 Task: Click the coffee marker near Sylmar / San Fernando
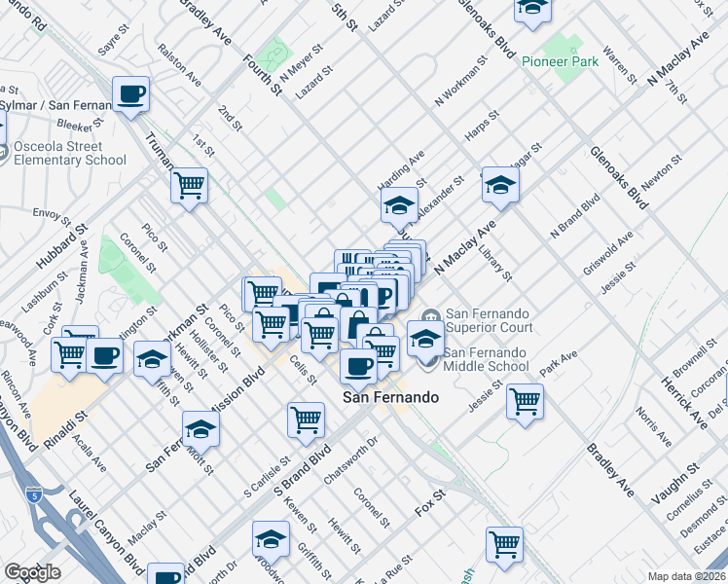(131, 97)
